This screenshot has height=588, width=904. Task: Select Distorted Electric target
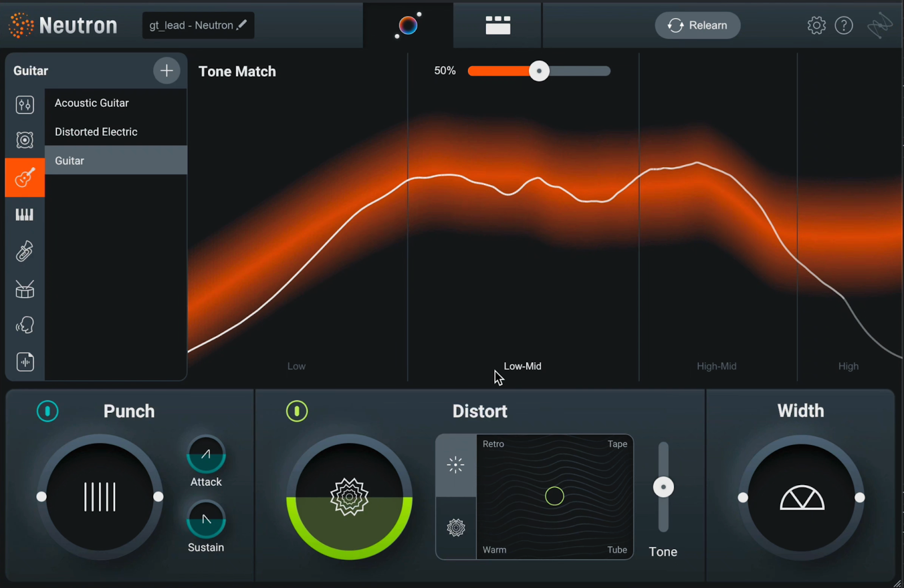[116, 132]
